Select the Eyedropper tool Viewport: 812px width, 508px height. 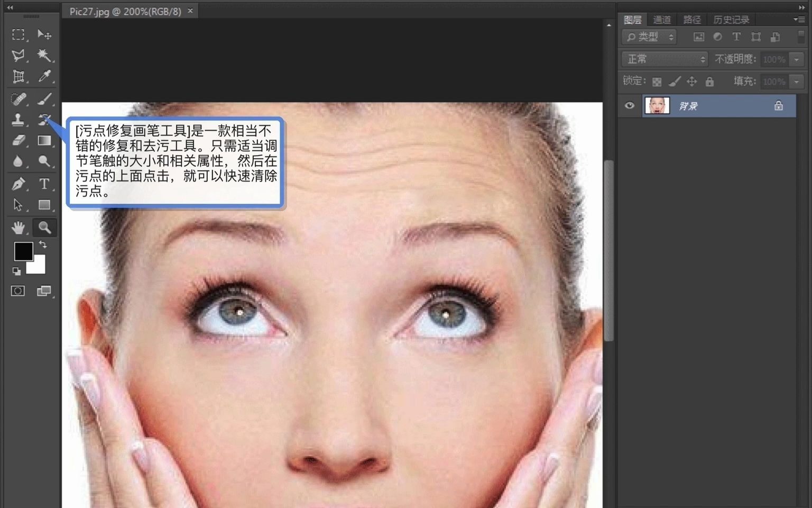click(x=45, y=76)
